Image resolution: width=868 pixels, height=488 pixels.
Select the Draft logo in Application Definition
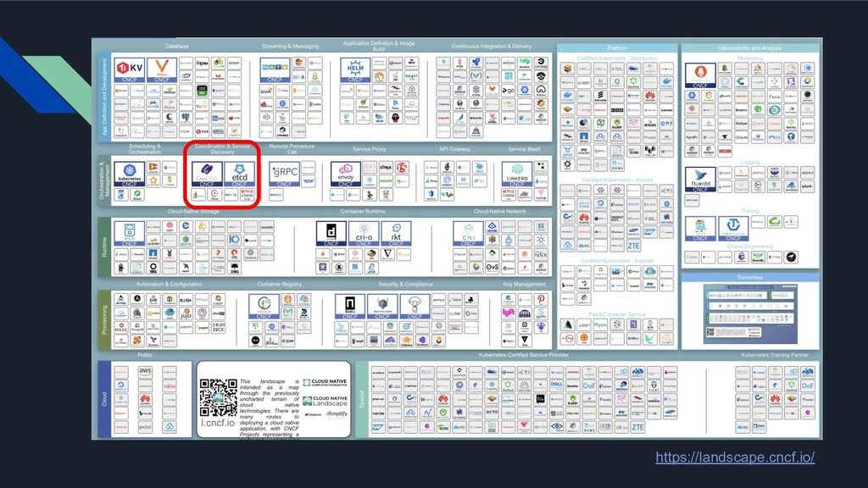(x=412, y=77)
